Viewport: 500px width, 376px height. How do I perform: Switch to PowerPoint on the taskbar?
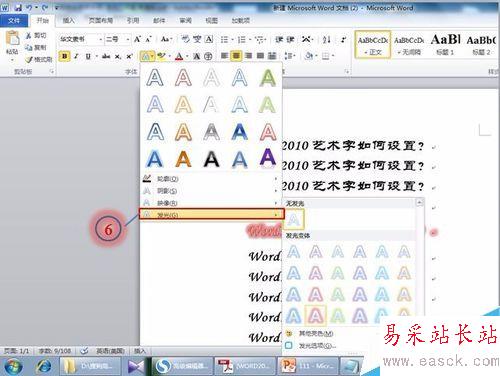click(309, 366)
